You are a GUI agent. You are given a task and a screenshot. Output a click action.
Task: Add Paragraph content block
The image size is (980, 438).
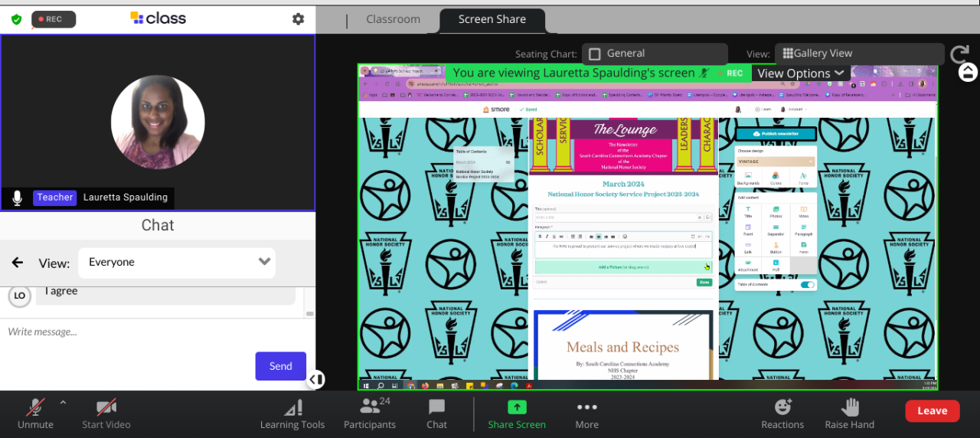803,230
